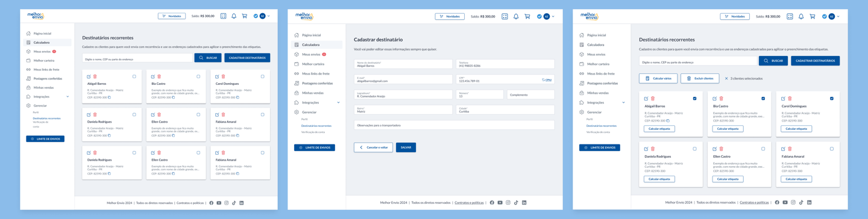Open Postagens conferidas in middle screen sidebar
Screen dimensions: 868x219
point(317,83)
